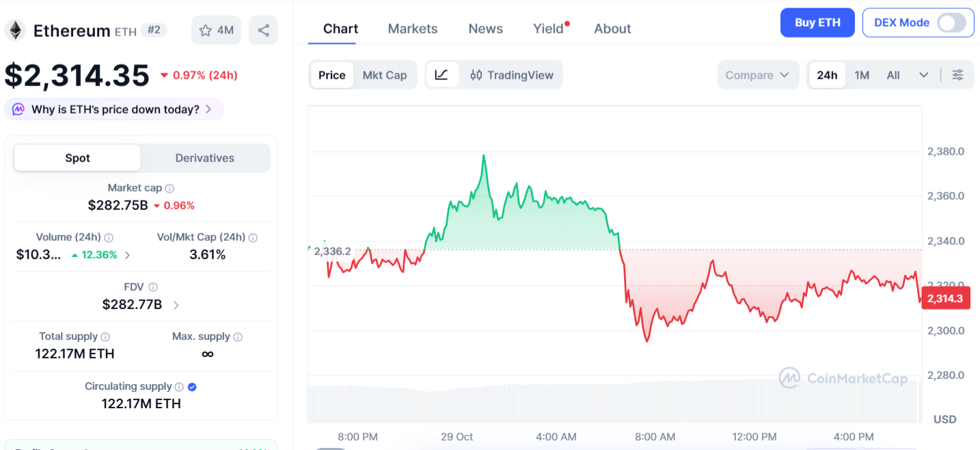980x450 pixels.
Task: Open FDV info icon
Action: pyautogui.click(x=153, y=287)
